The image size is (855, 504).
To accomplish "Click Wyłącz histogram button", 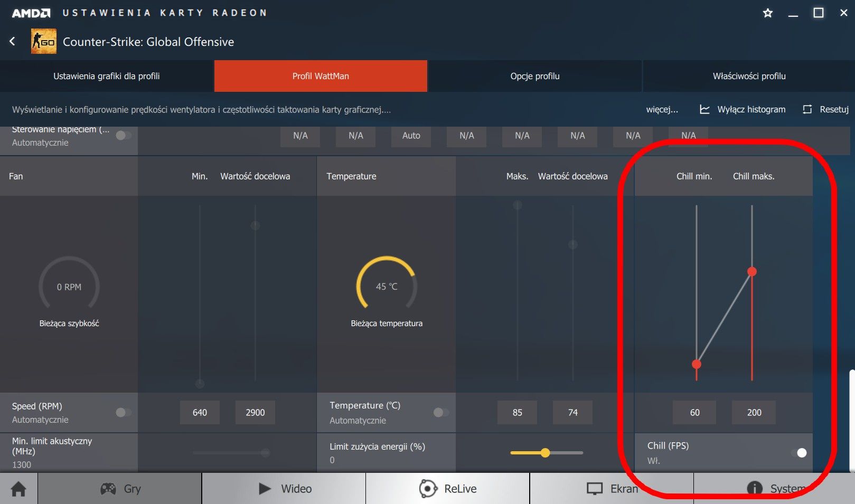I will point(743,109).
